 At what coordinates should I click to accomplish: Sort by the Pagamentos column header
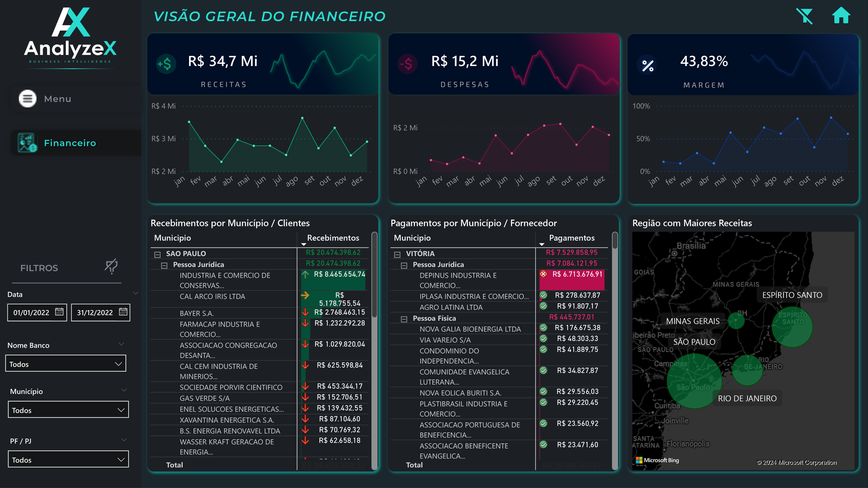[x=571, y=238]
